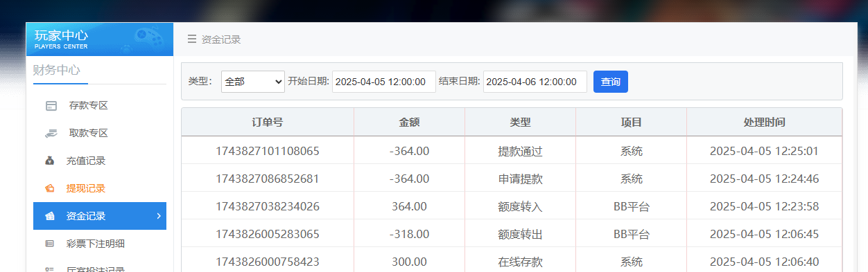Viewport: 868px width, 272px height.
Task: Click the 玩家中心 logo title
Action: pyautogui.click(x=62, y=36)
